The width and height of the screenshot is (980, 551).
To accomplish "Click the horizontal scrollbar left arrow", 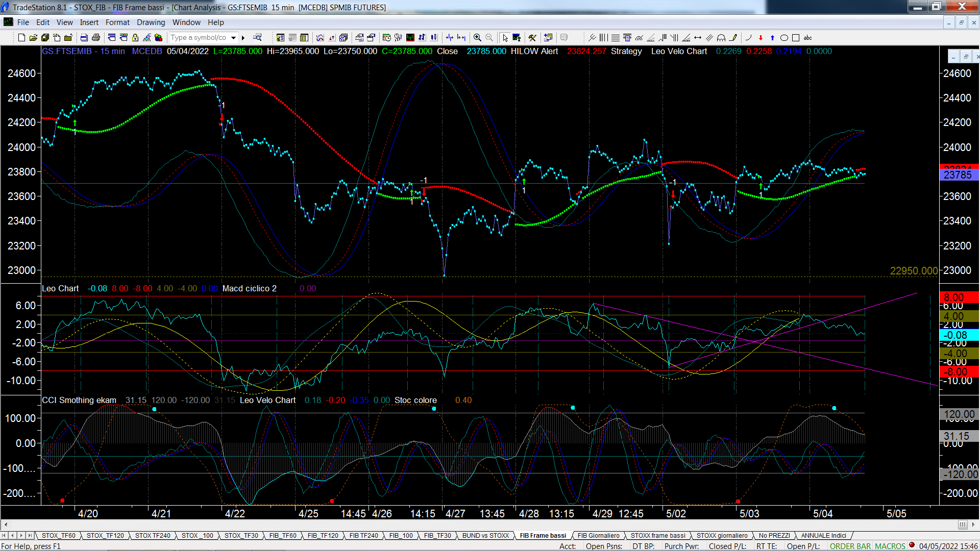I will tap(6, 524).
